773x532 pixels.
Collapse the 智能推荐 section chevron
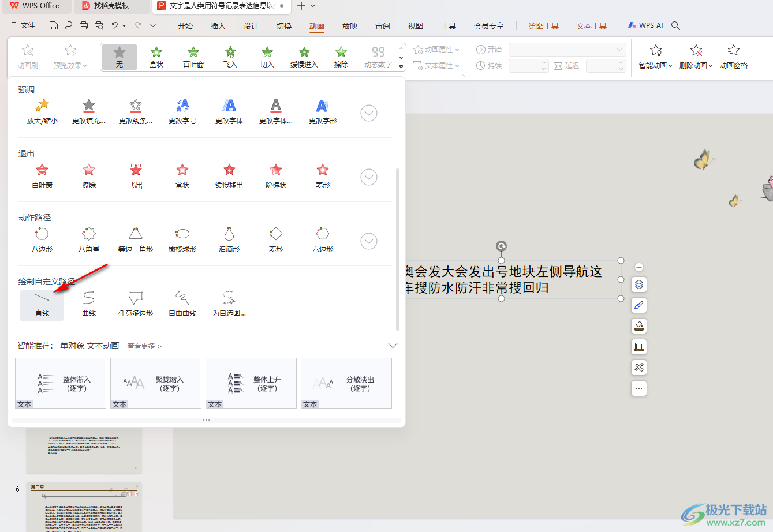(x=393, y=346)
